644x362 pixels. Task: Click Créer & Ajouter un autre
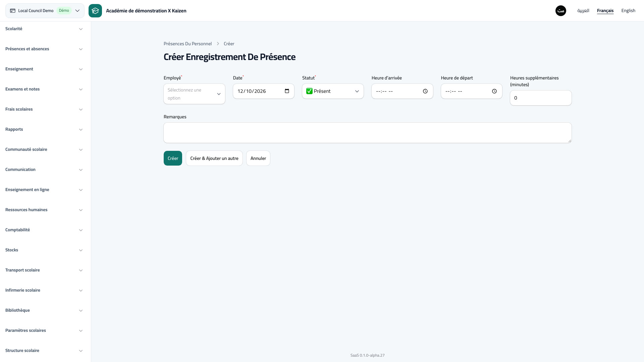coord(214,158)
